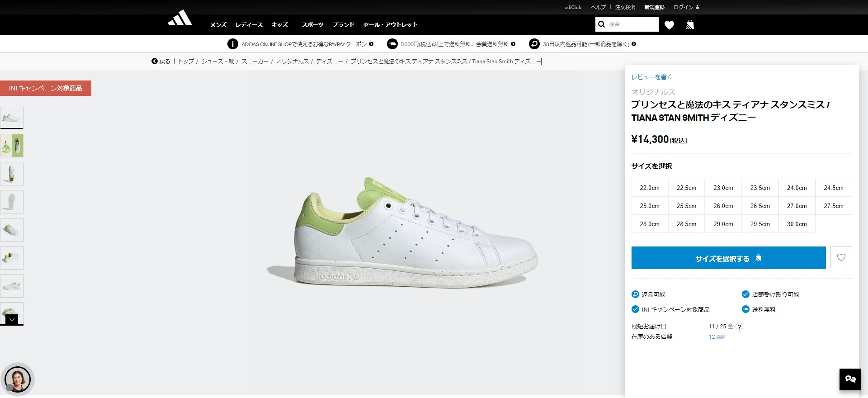The width and height of the screenshot is (868, 398).
Task: Select size 26.5cm
Action: (x=760, y=206)
